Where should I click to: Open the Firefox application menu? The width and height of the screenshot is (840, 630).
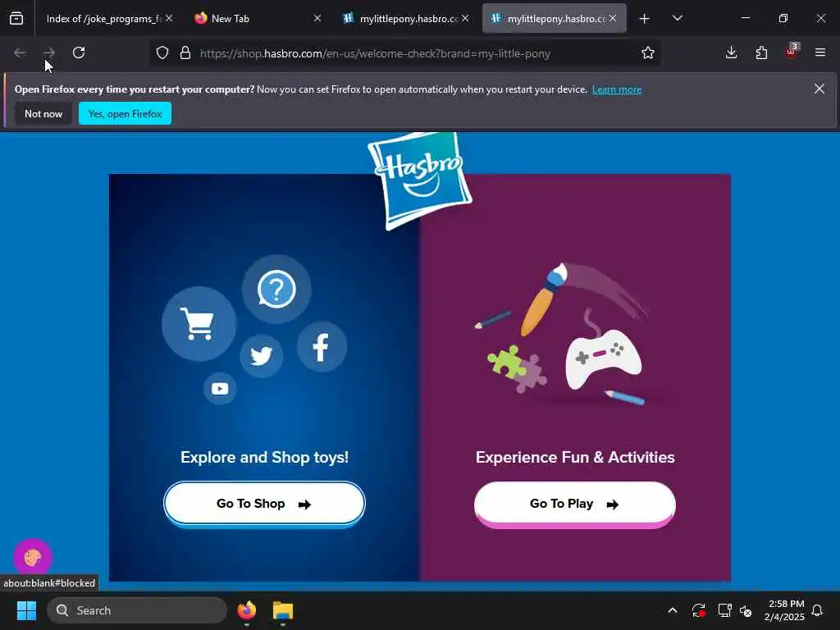[x=820, y=52]
